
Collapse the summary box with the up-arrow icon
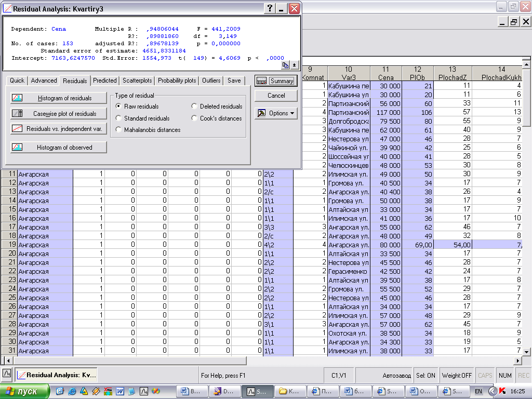pyautogui.click(x=295, y=65)
